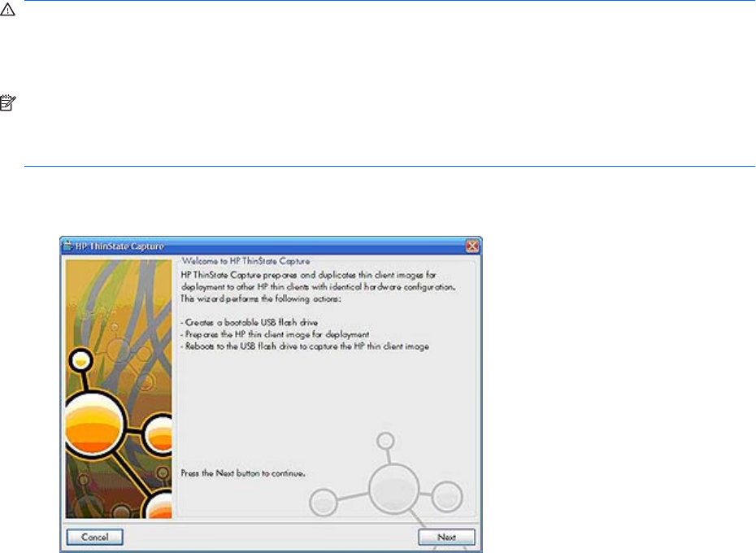The width and height of the screenshot is (756, 553).
Task: Click the Next button
Action: coord(446,537)
